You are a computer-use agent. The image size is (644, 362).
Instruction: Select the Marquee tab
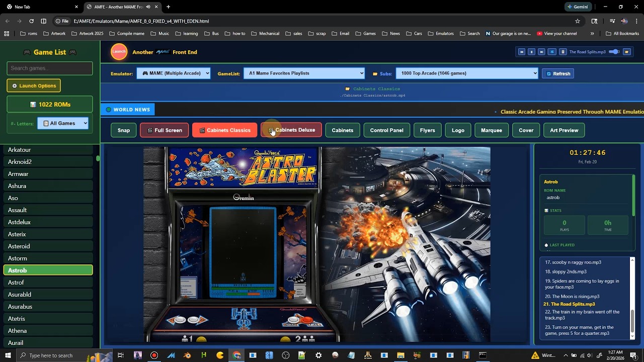click(492, 130)
